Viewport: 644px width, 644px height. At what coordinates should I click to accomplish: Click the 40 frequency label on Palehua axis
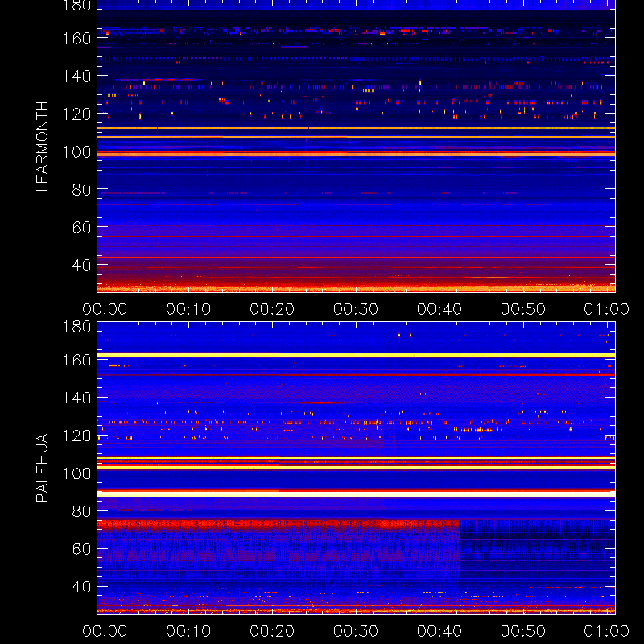81,587
